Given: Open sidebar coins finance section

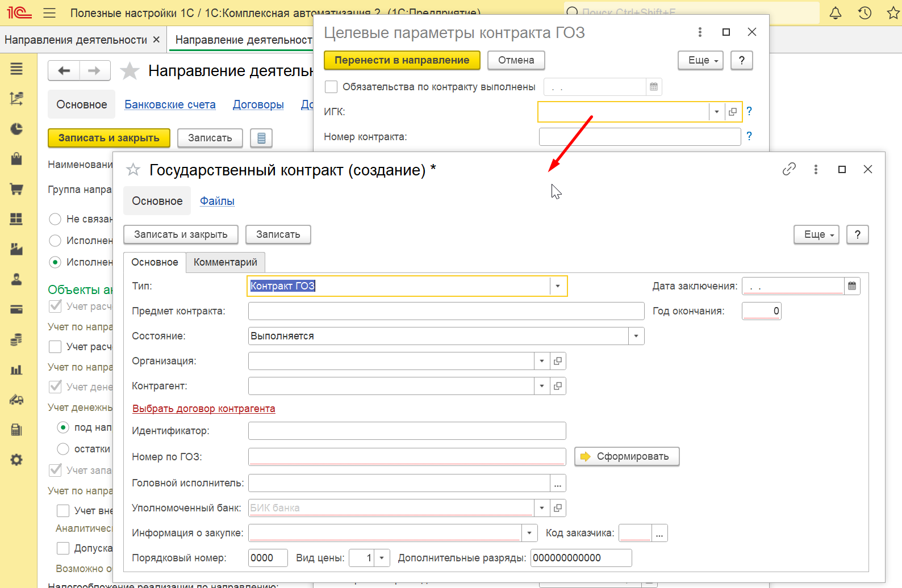Looking at the screenshot, I should [16, 339].
